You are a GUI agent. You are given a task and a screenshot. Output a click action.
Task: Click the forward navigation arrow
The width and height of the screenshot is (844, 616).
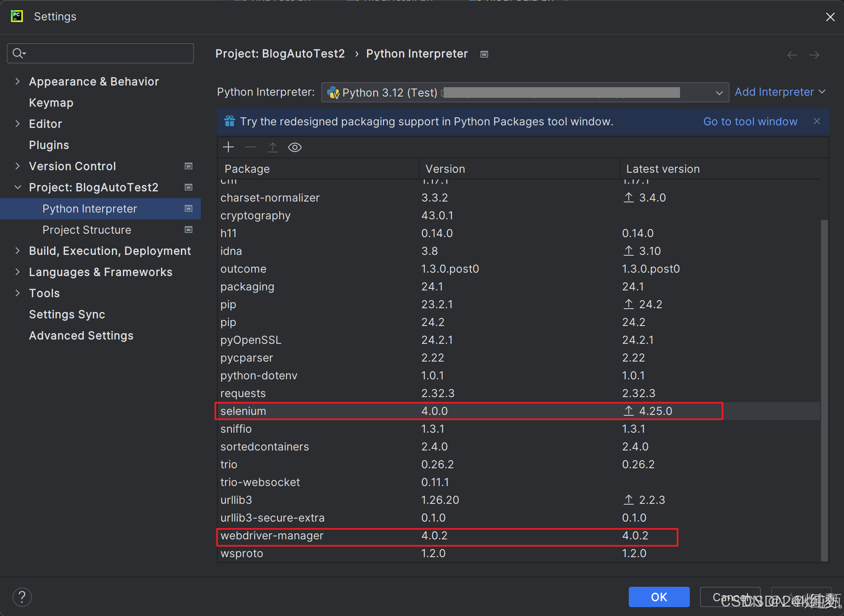tap(814, 55)
